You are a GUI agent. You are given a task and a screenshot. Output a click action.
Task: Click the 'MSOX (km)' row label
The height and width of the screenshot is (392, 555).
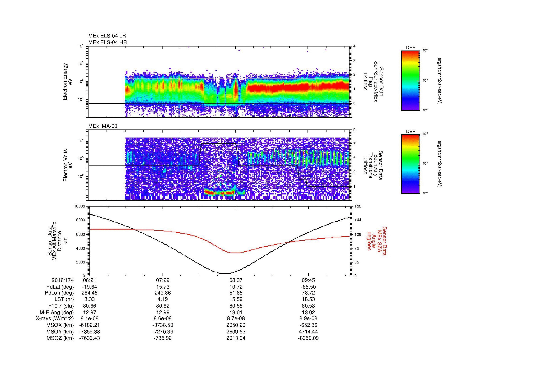[x=60, y=325]
